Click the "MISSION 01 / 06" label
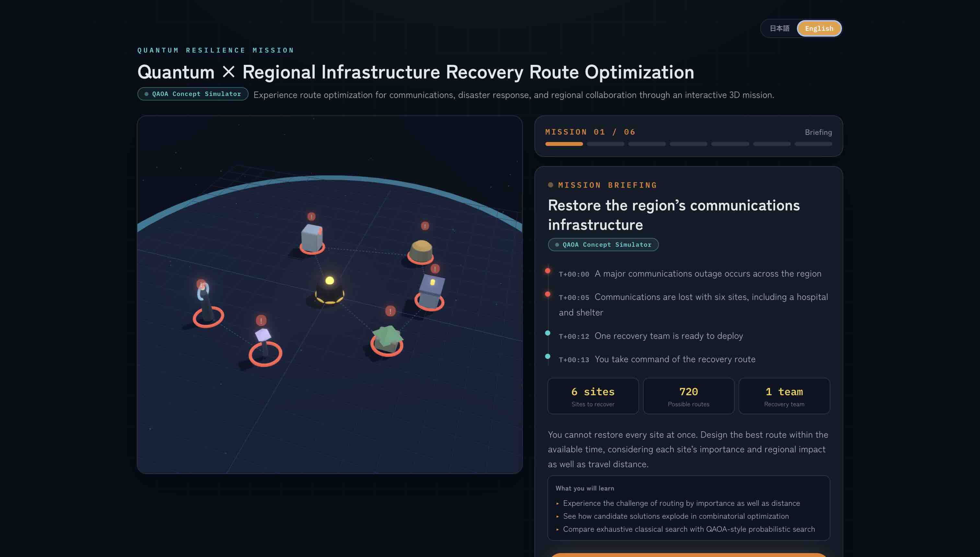 [590, 132]
